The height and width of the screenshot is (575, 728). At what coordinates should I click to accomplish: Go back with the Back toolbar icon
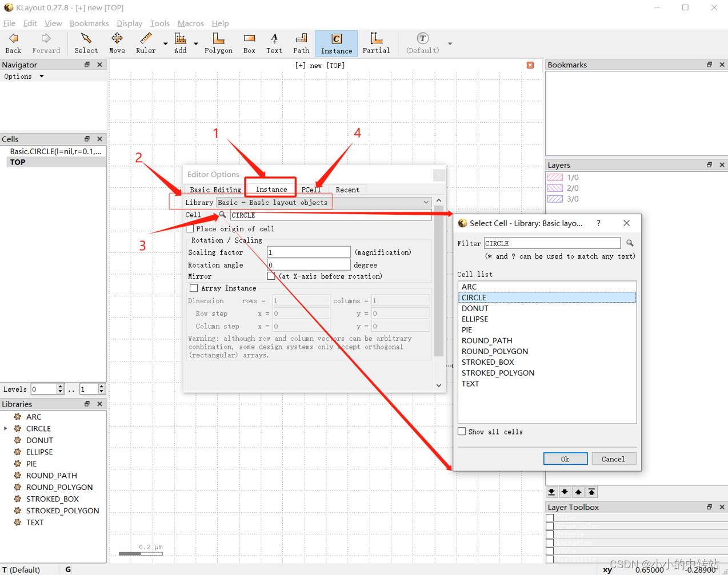point(14,43)
